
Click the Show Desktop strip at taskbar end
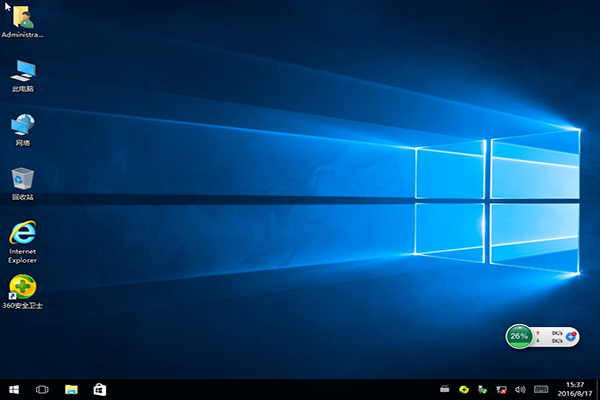pos(598,390)
